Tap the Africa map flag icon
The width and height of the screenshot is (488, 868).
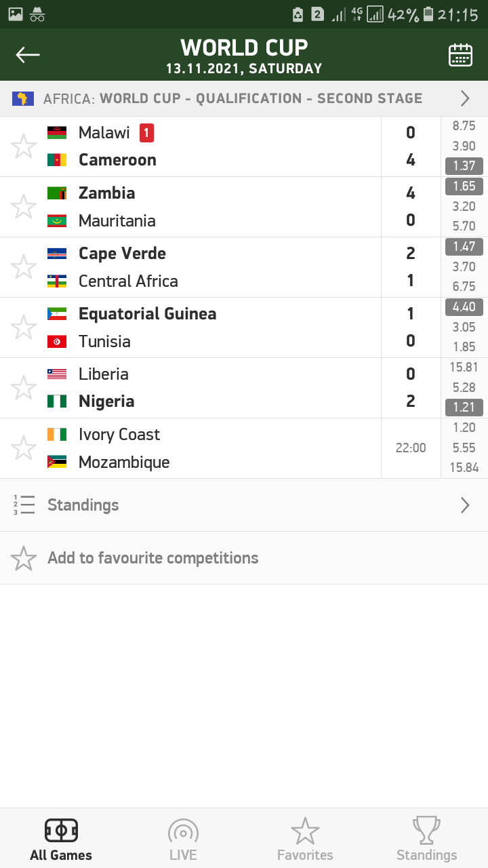coord(23,99)
